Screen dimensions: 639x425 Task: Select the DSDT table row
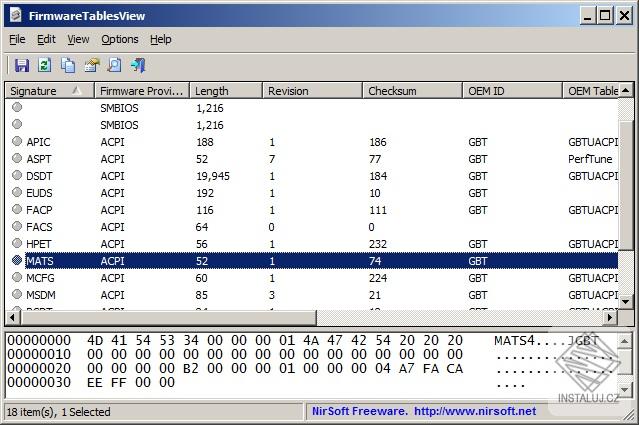coord(312,176)
